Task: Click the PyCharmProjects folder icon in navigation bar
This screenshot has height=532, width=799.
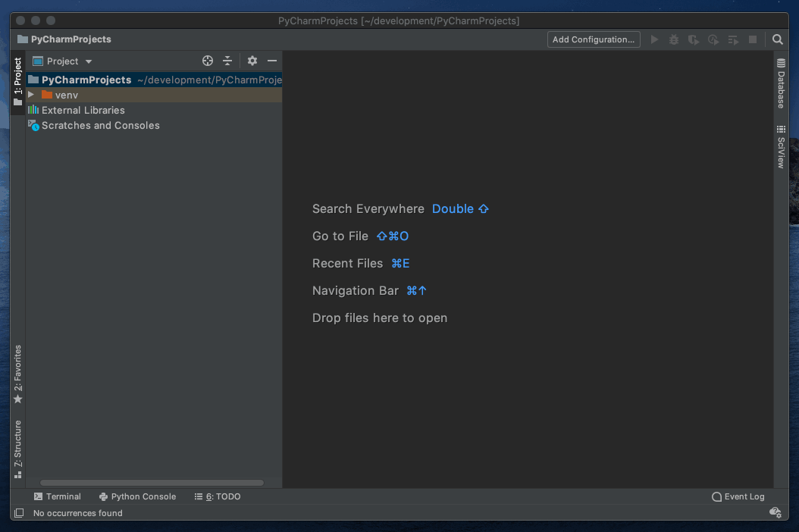Action: point(23,39)
